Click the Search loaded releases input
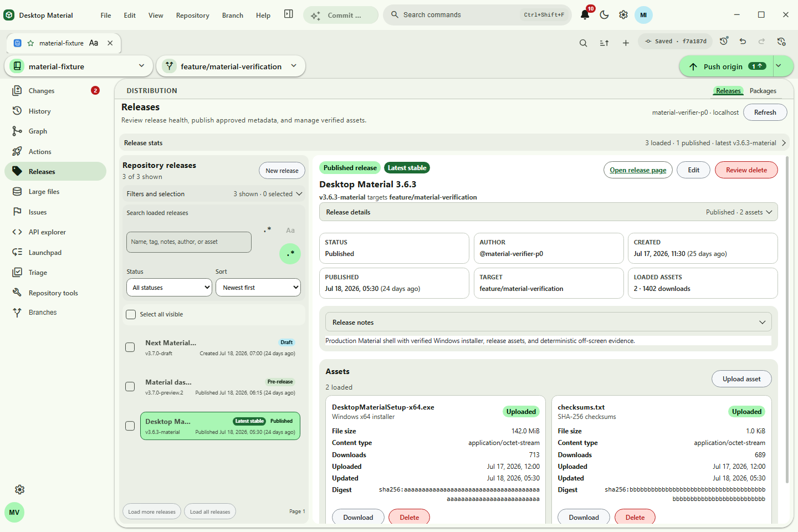Viewport: 798px width, 532px height. [x=189, y=242]
